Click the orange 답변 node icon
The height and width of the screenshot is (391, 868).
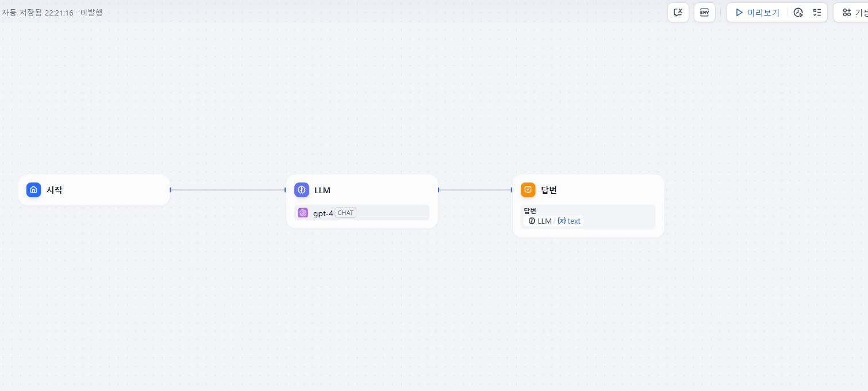(528, 190)
